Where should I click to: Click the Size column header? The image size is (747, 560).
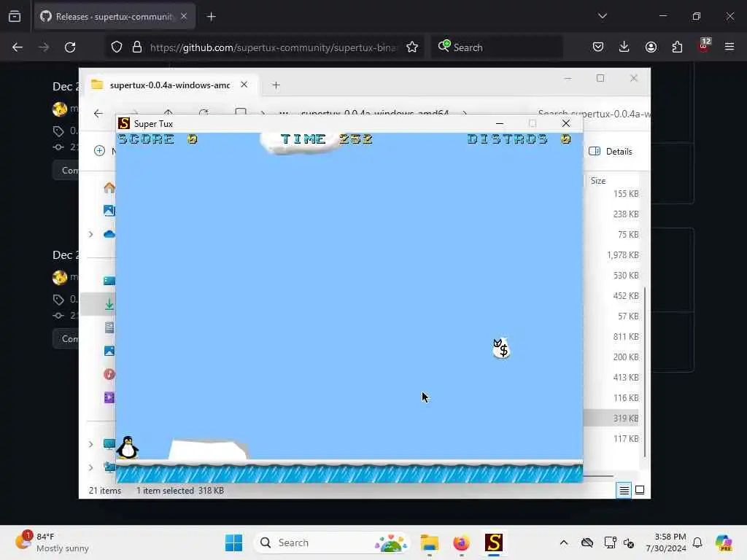pyautogui.click(x=598, y=181)
